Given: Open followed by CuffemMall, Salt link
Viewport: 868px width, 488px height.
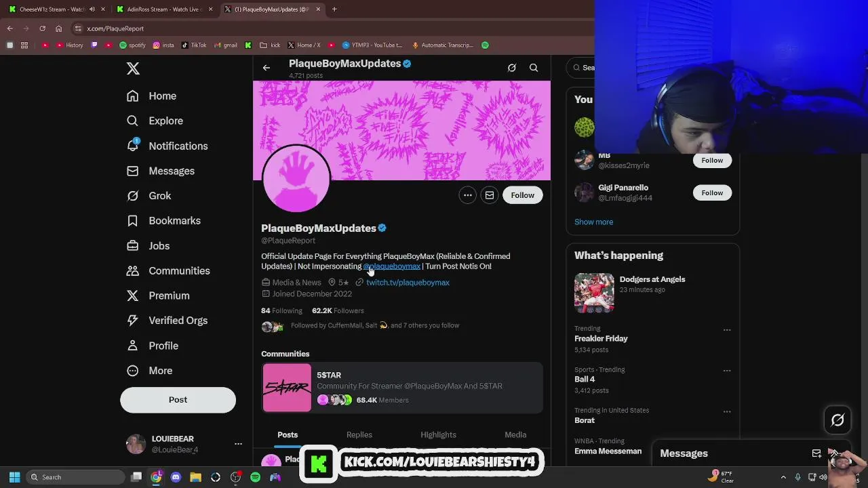Looking at the screenshot, I should 375,325.
